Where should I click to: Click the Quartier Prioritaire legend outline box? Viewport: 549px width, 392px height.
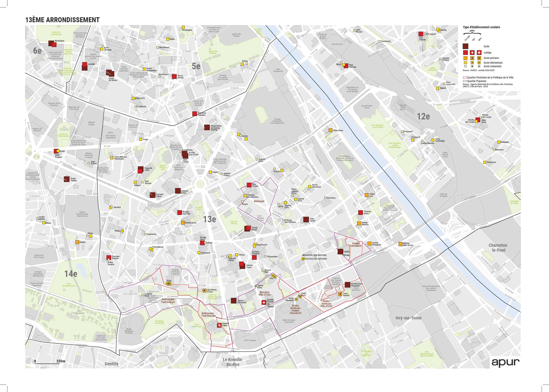click(x=464, y=78)
